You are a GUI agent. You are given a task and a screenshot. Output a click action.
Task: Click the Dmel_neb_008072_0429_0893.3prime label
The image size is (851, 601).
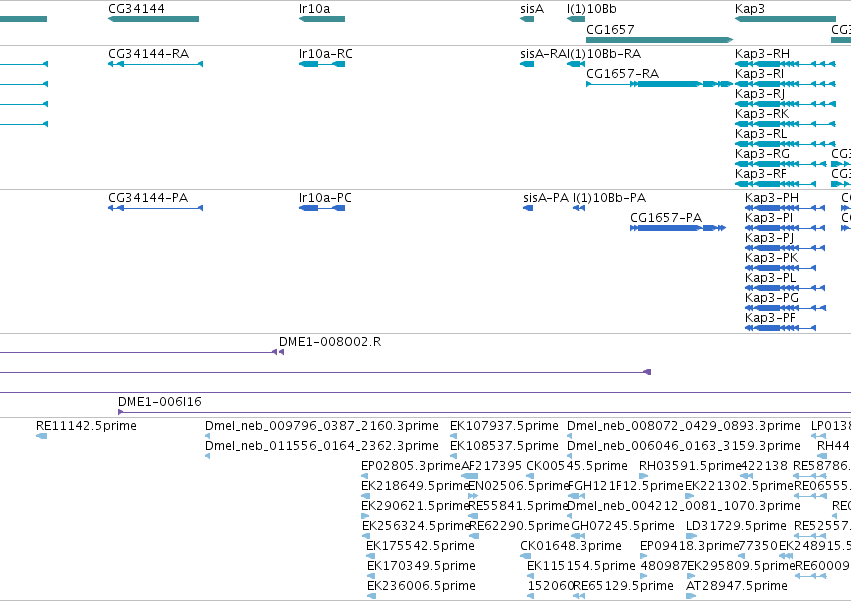pyautogui.click(x=684, y=426)
